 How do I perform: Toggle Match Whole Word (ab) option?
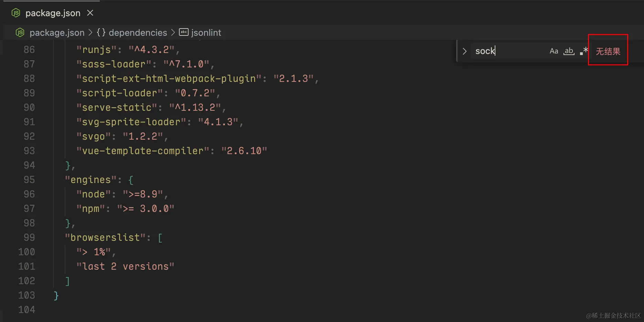coord(569,51)
